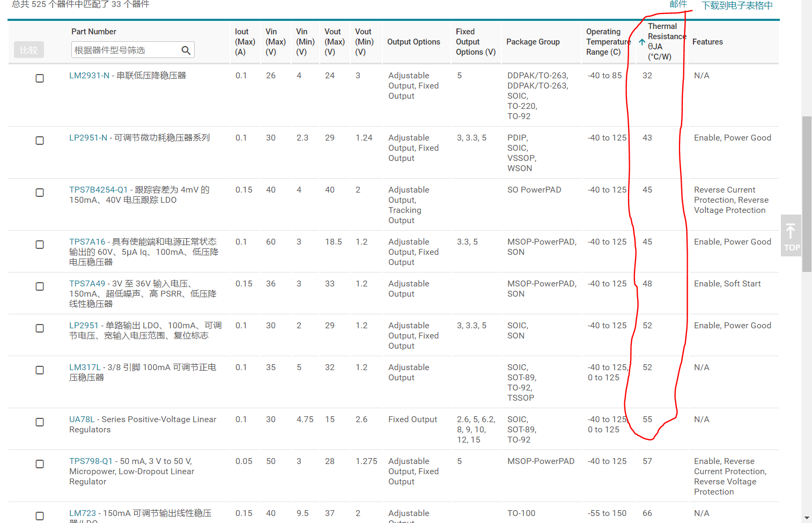Open the LM723 part link

[x=83, y=513]
